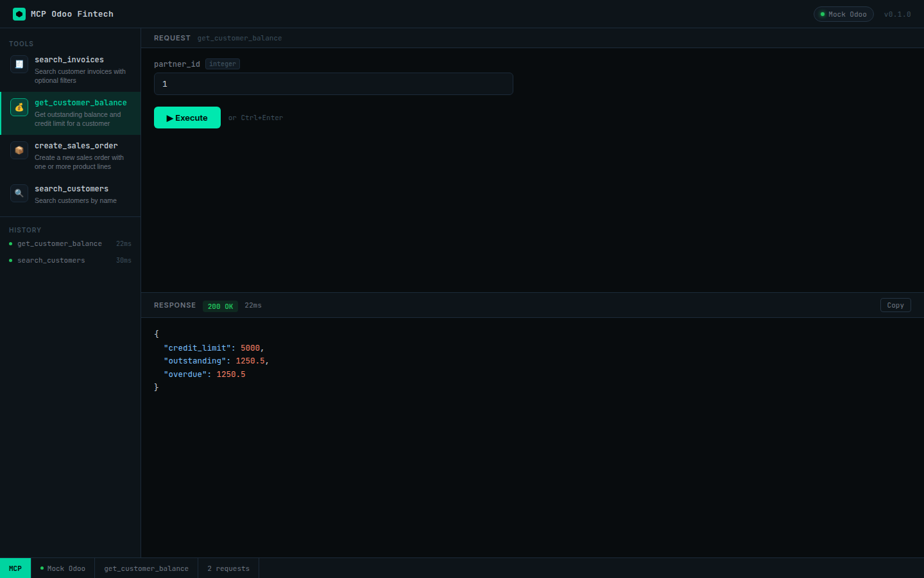This screenshot has width=924, height=578.
Task: Open the create_sales_order tool
Action: point(71,156)
